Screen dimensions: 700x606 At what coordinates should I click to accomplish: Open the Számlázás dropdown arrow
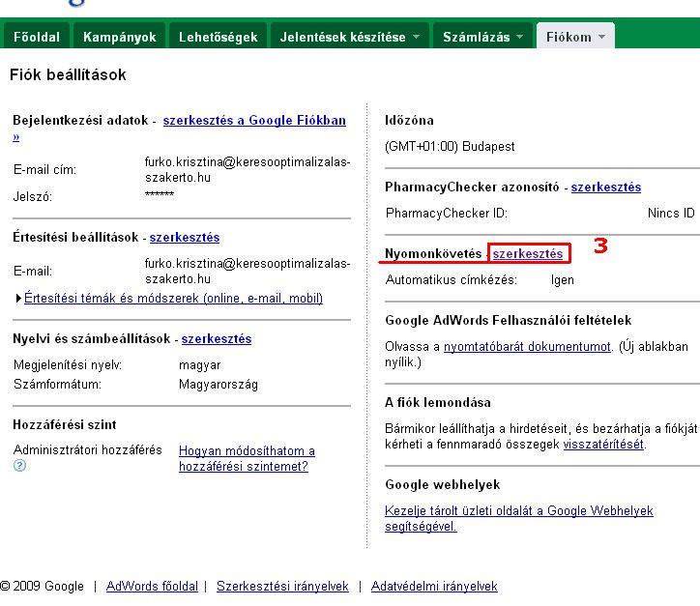point(519,37)
